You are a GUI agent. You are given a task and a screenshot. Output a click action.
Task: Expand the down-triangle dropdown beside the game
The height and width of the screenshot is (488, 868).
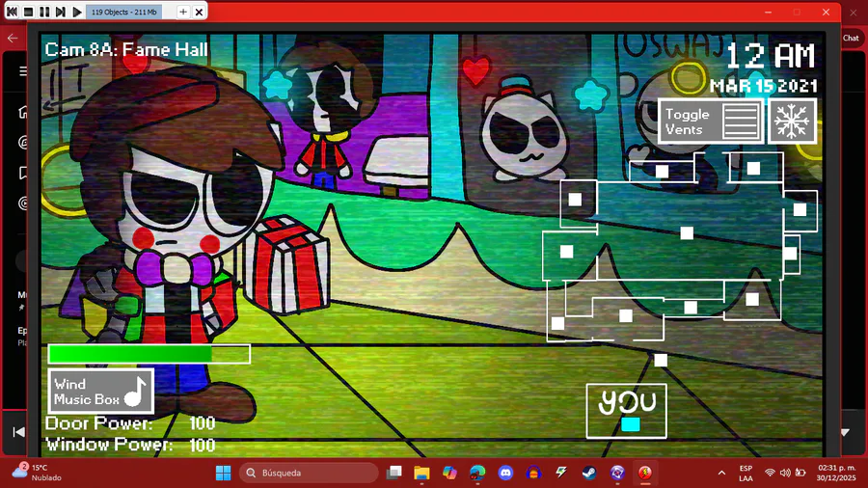[845, 432]
